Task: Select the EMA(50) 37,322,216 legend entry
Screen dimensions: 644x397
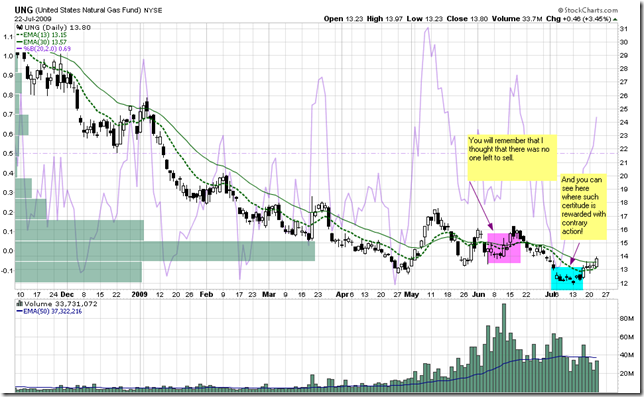Action: pos(49,311)
